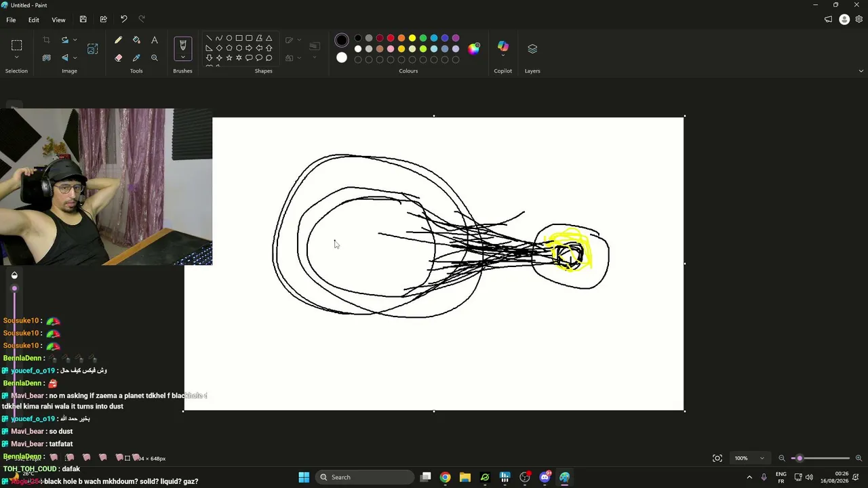Select the Pencil tool
The height and width of the screenshot is (488, 868).
click(119, 41)
